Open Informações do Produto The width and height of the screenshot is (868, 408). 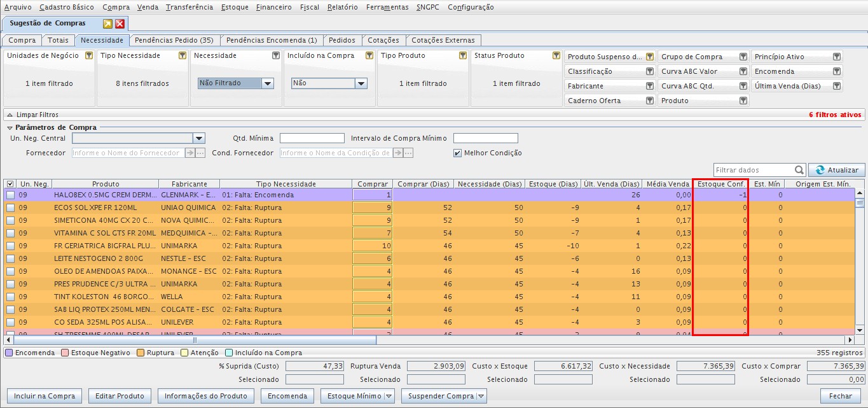[207, 396]
